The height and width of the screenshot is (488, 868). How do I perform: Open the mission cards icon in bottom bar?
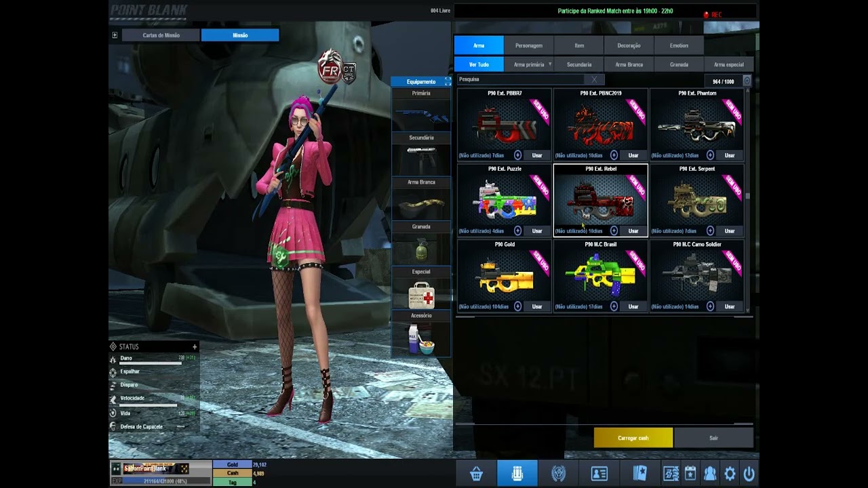point(639,474)
